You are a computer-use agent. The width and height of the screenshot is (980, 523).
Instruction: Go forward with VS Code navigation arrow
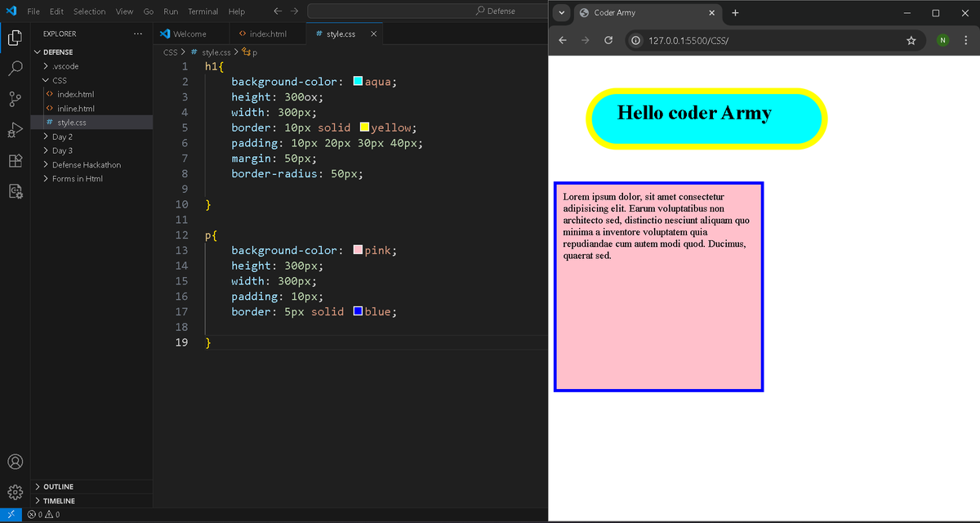295,11
